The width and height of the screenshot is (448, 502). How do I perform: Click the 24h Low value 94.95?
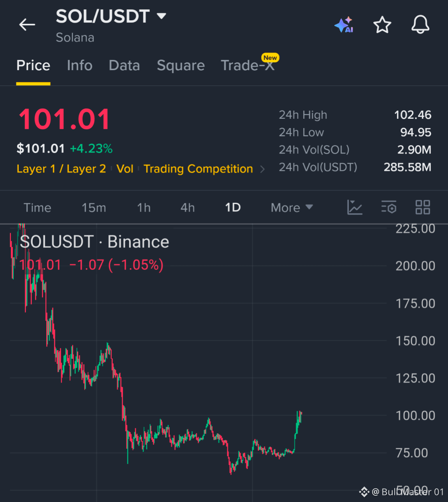pyautogui.click(x=416, y=132)
